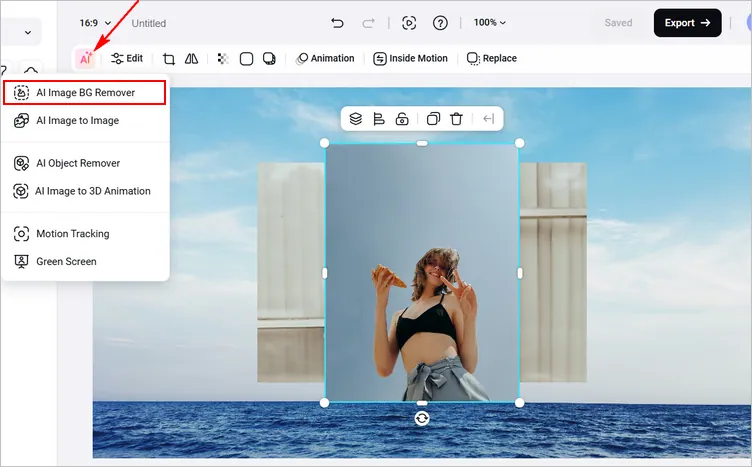Redo the last action

(x=368, y=23)
